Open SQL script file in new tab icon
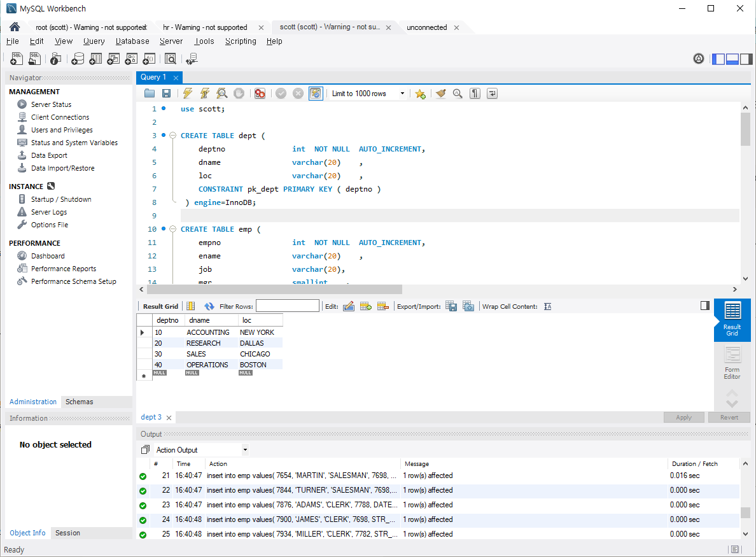This screenshot has width=756, height=557. [x=35, y=59]
